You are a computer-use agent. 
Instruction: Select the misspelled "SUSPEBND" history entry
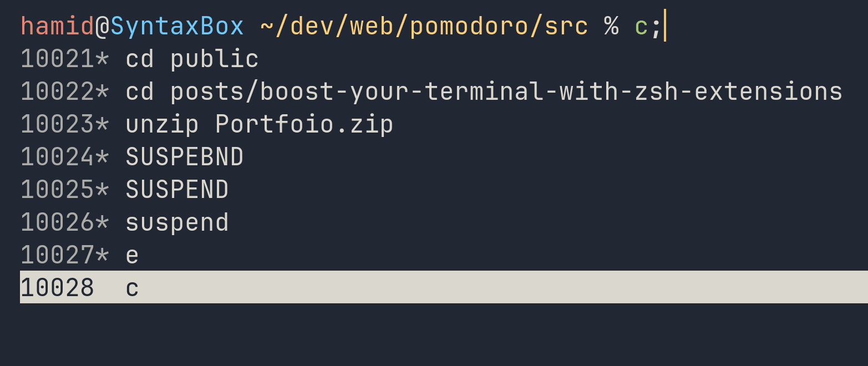(184, 157)
